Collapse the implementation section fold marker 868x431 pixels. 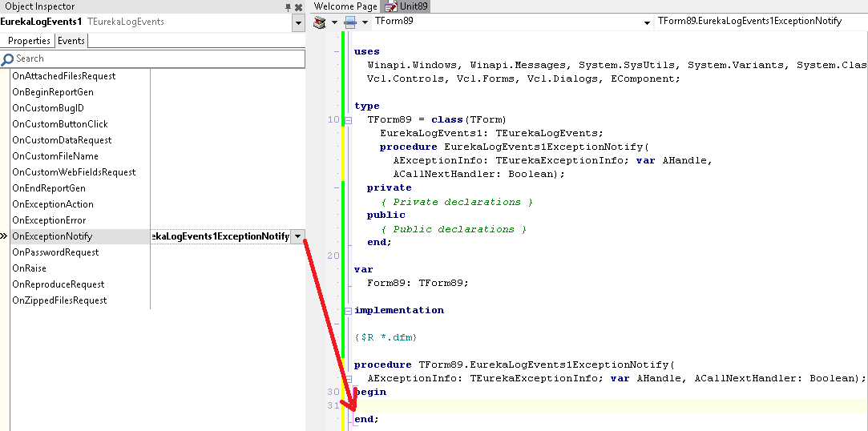pyautogui.click(x=348, y=311)
